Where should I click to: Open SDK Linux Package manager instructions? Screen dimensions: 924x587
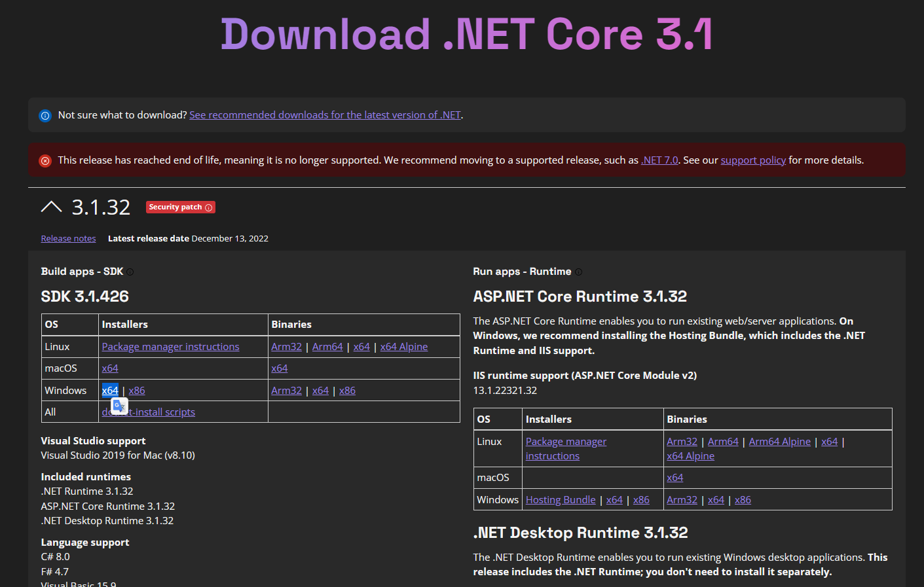170,347
